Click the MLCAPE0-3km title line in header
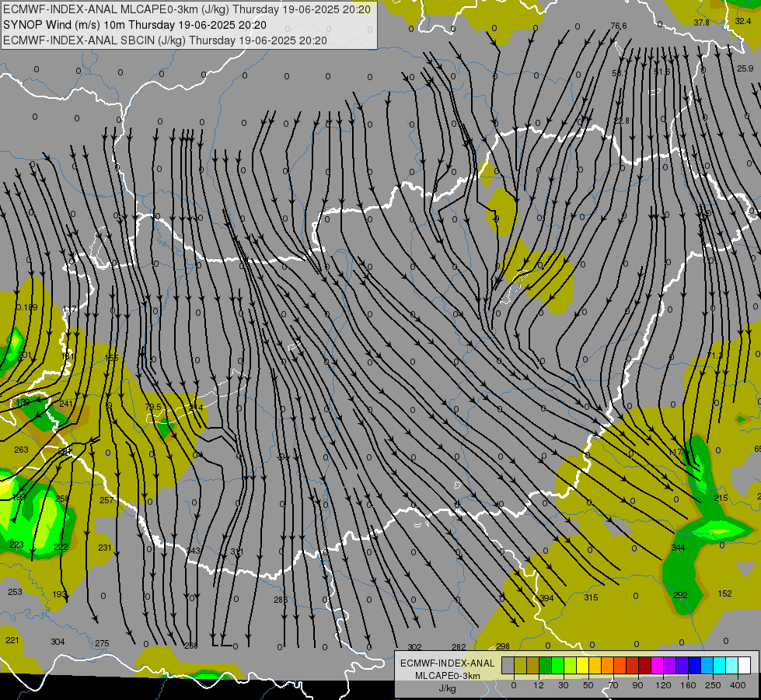Image resolution: width=761 pixels, height=700 pixels. tap(187, 9)
